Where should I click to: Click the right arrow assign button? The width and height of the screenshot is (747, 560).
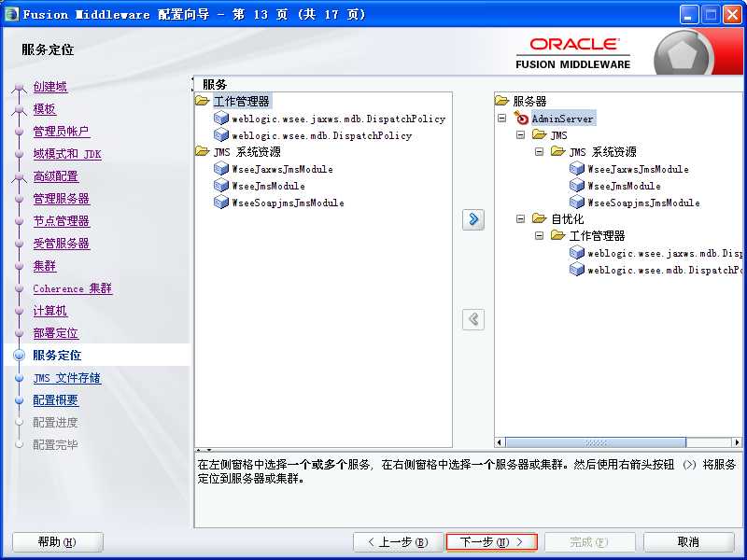point(473,219)
